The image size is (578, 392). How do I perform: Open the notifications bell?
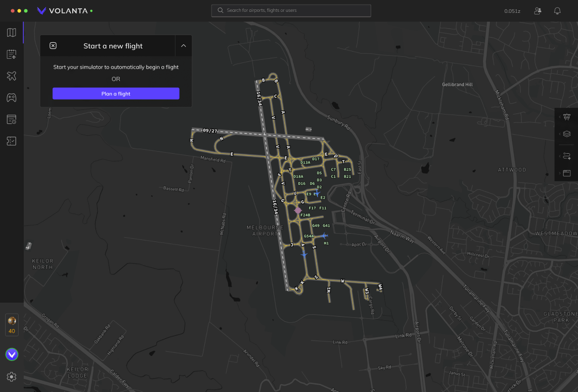pos(557,11)
